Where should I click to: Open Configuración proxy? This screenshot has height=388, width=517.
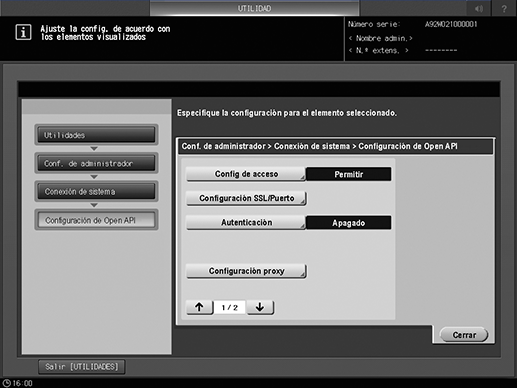(x=246, y=271)
